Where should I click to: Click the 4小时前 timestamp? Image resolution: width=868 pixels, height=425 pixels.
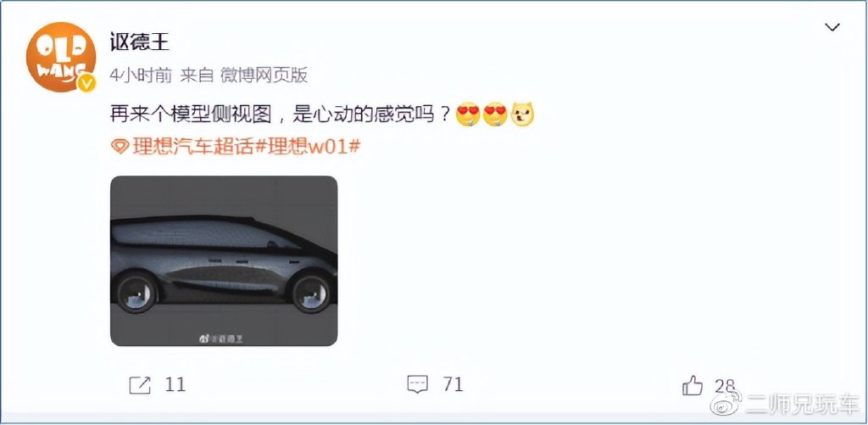click(x=141, y=75)
